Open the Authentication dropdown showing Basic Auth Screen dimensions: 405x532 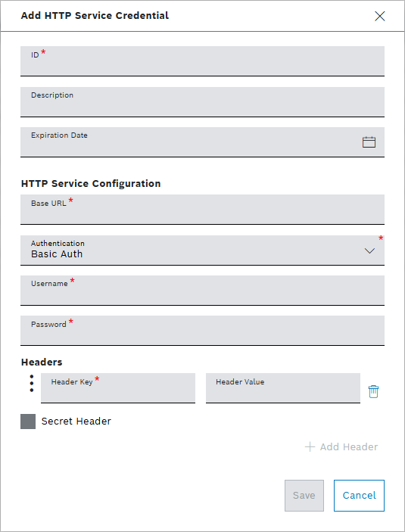pyautogui.click(x=202, y=250)
